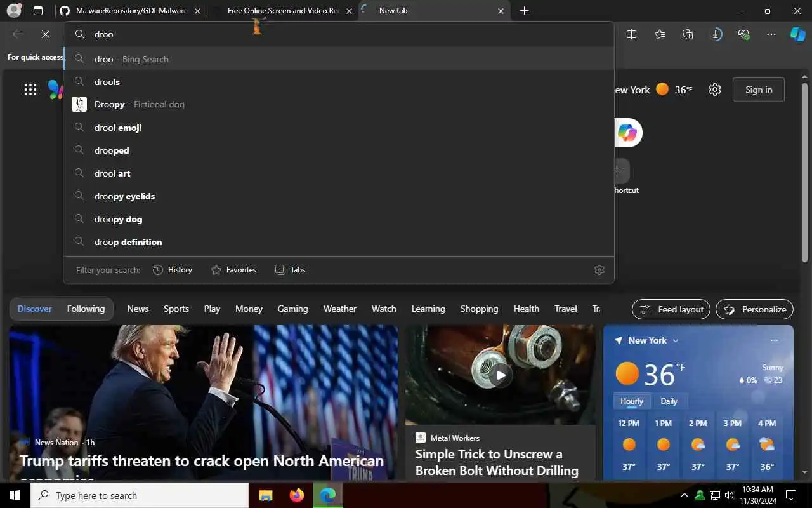The height and width of the screenshot is (508, 812).
Task: Open Collections icon in toolbar
Action: [x=688, y=34]
